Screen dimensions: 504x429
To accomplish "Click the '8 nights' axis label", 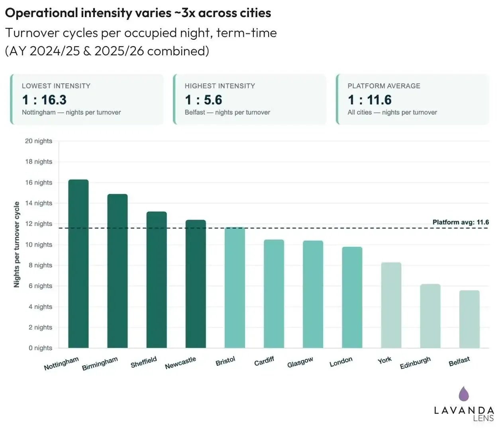I will tap(40, 265).
